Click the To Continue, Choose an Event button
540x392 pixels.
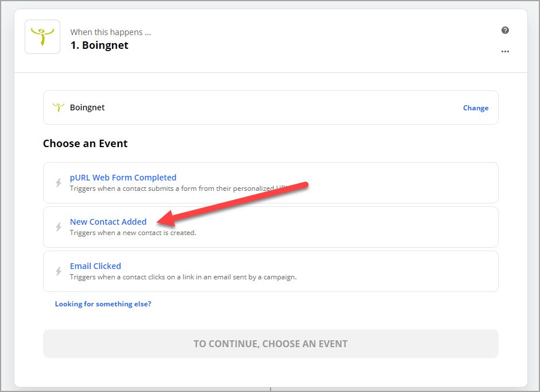pyautogui.click(x=271, y=344)
